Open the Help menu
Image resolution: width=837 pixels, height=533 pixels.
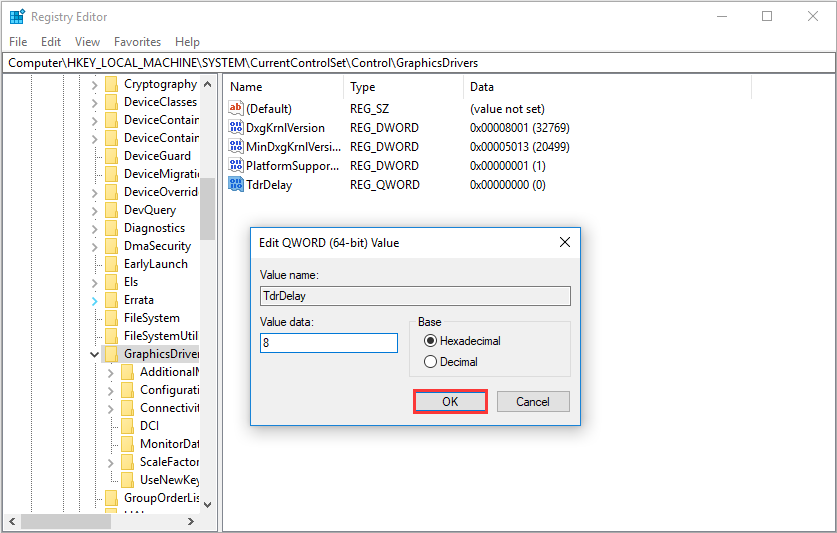point(187,42)
